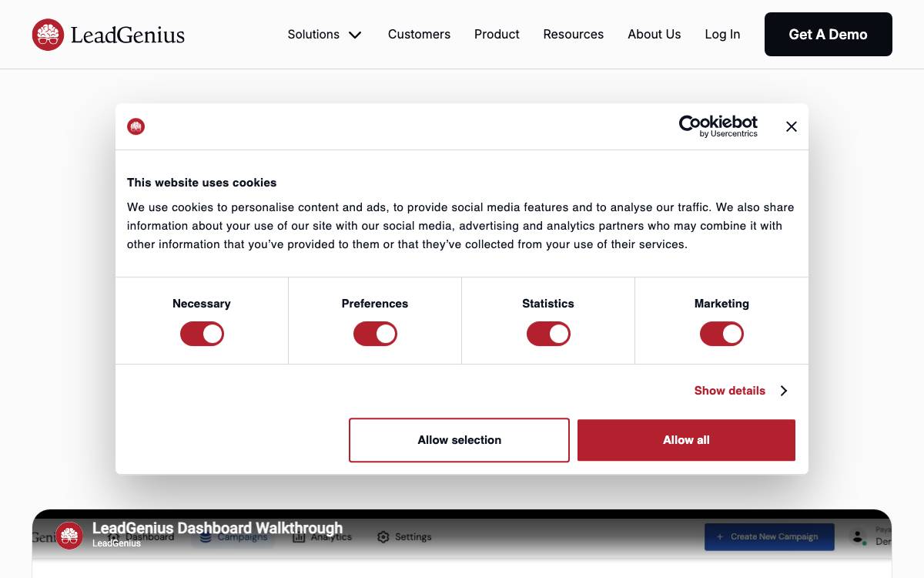Click the LeadGenius channel name under video title
924x578 pixels.
(x=116, y=543)
